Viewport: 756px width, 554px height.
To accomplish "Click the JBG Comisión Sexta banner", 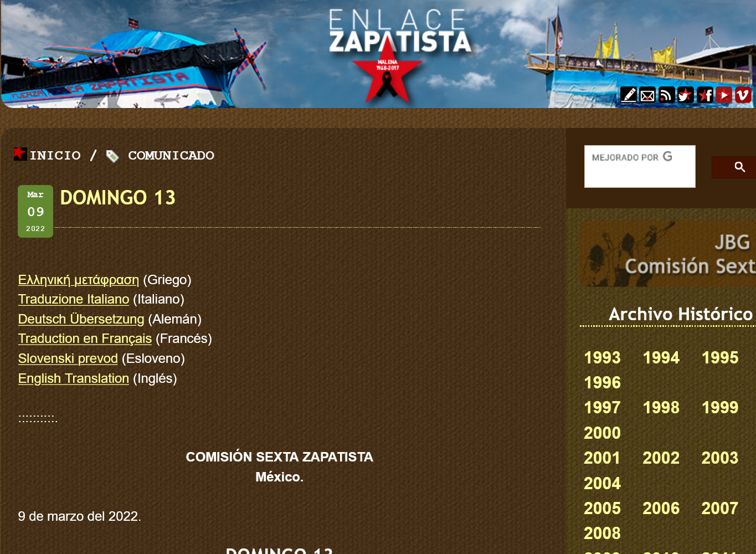I will click(x=667, y=254).
